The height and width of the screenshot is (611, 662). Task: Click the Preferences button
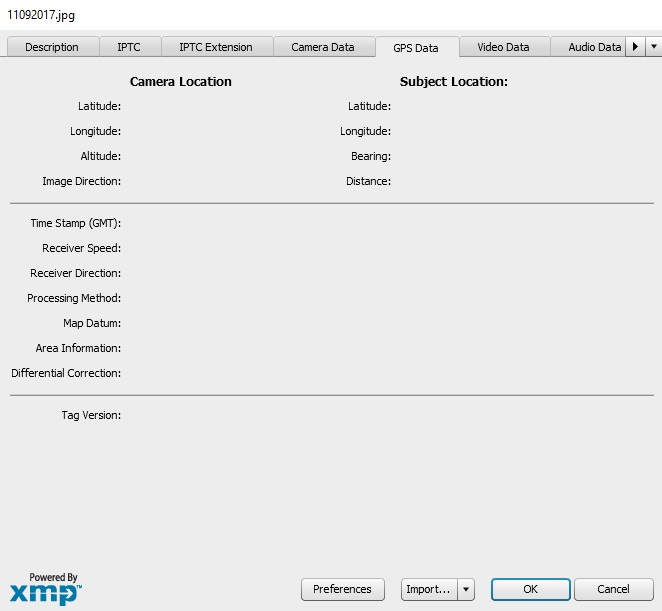[x=342, y=589]
